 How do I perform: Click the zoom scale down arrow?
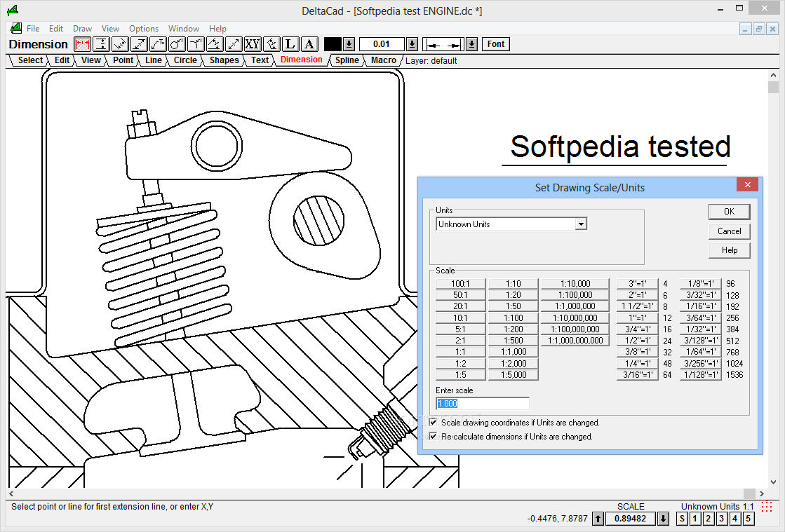coord(663,519)
